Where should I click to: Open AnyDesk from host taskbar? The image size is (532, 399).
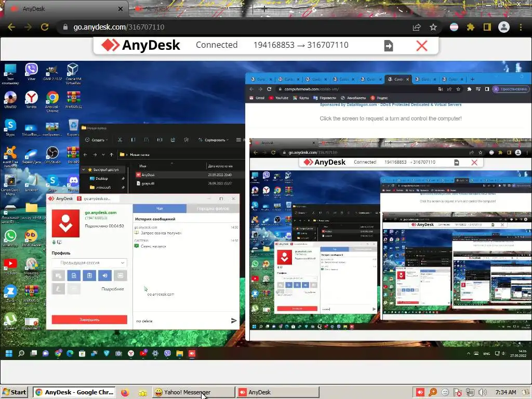pyautogui.click(x=278, y=392)
